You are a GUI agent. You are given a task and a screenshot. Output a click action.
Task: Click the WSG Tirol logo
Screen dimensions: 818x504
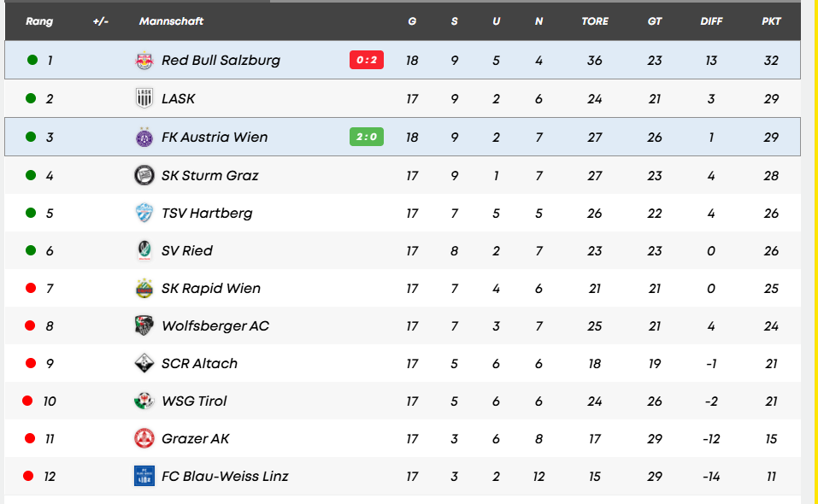(144, 401)
